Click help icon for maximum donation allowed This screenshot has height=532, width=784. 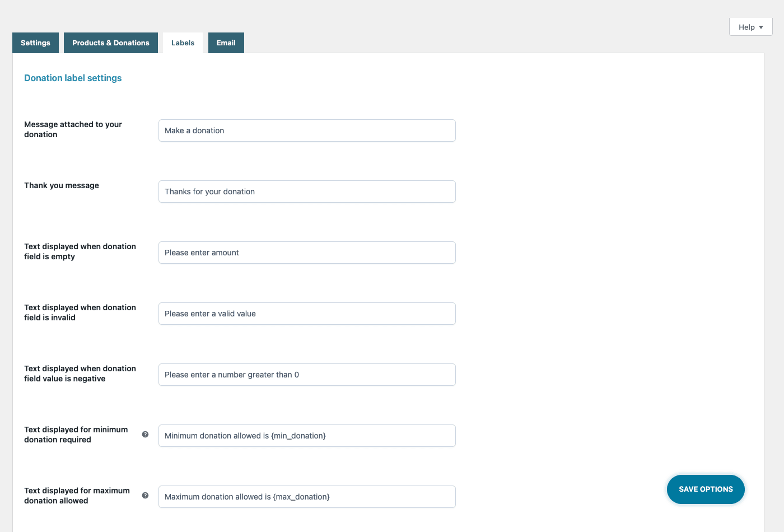tap(145, 496)
